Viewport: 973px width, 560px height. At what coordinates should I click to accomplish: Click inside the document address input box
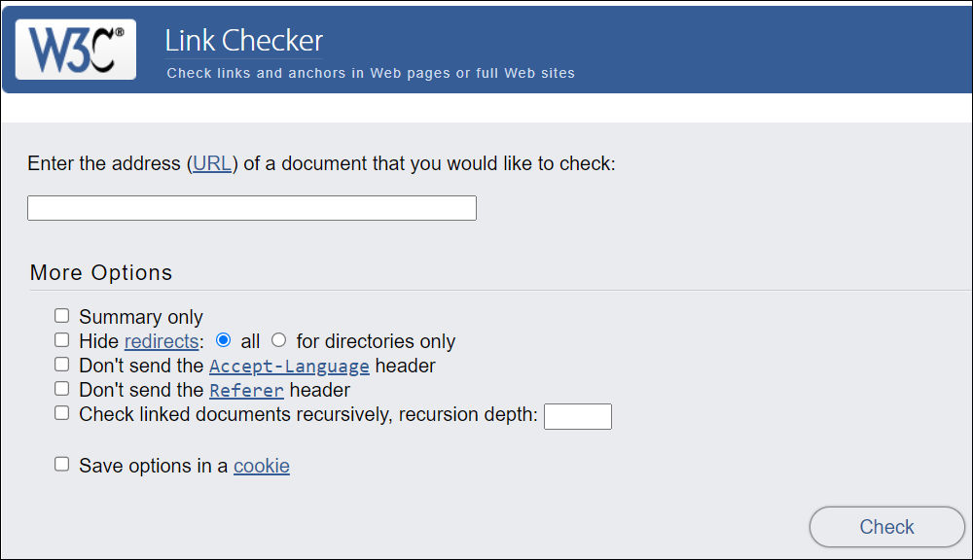251,207
